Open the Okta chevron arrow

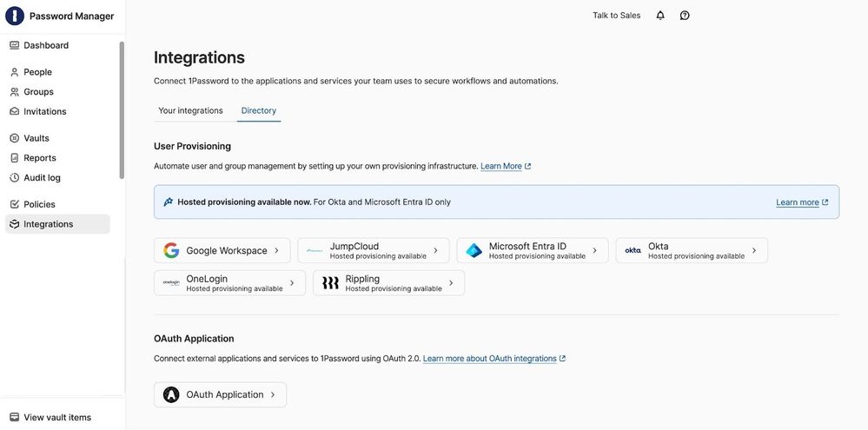[754, 251]
